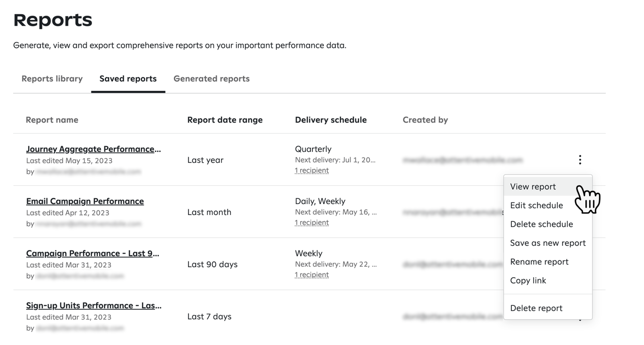The width and height of the screenshot is (644, 345).
Task: Sort by the Report name column header
Action: pos(52,120)
